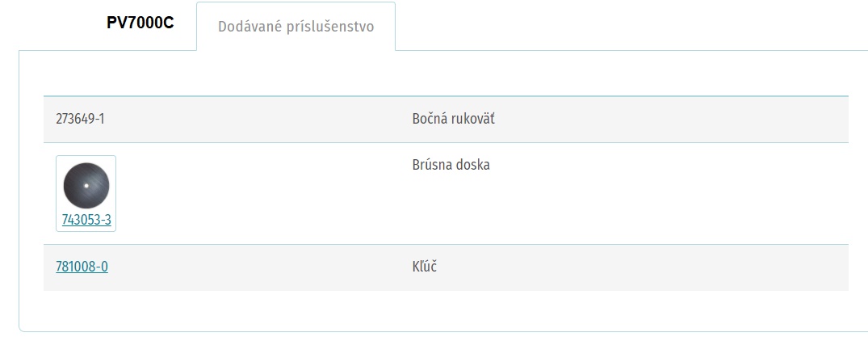Select the gray row containing Bočná rukoväť

446,119
